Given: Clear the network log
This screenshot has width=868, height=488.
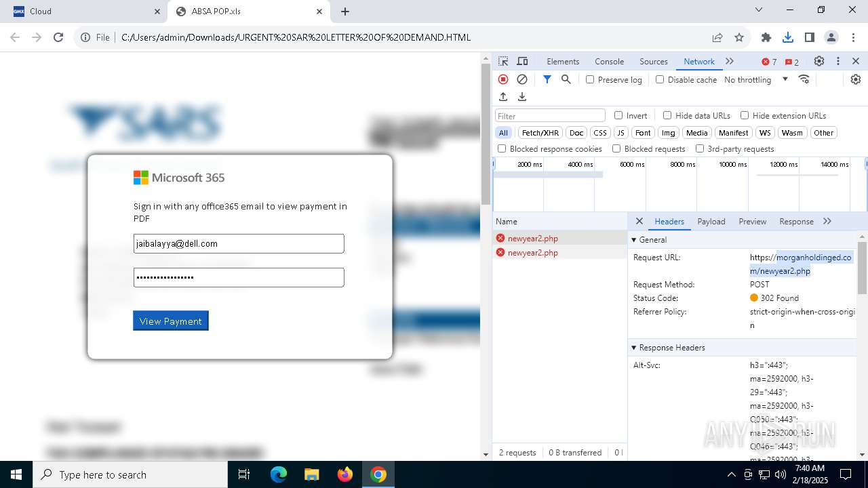Looking at the screenshot, I should [x=522, y=79].
